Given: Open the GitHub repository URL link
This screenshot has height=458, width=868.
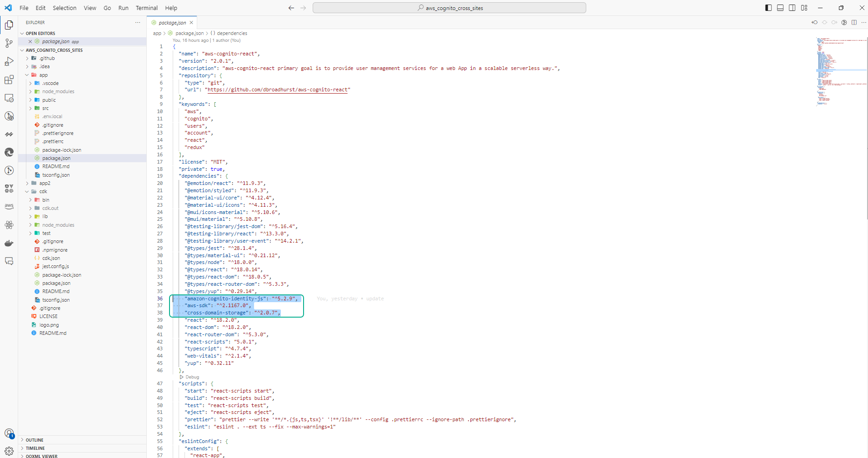Looking at the screenshot, I should coord(278,90).
